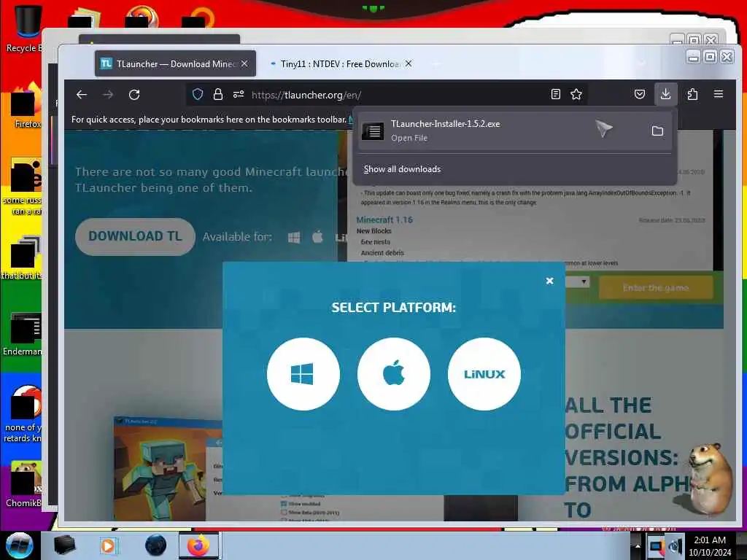Launch the media player taskbar icon
The width and height of the screenshot is (747, 560).
pos(108,545)
